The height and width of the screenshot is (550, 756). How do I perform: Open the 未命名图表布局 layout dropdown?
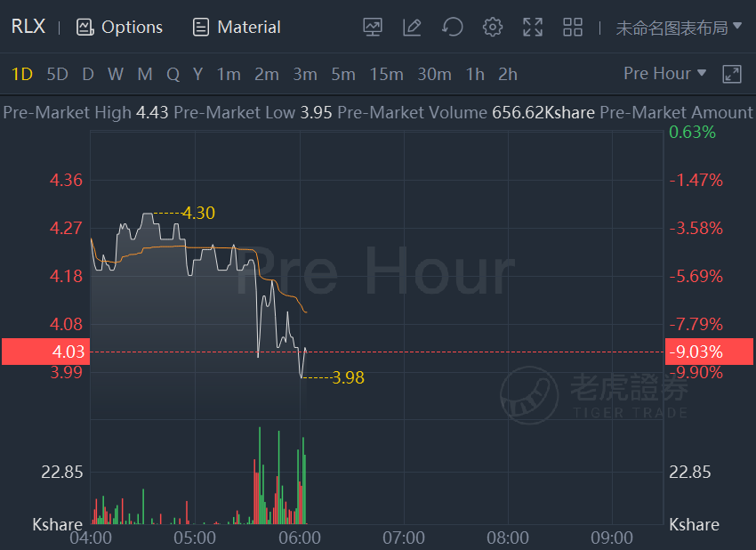click(679, 28)
